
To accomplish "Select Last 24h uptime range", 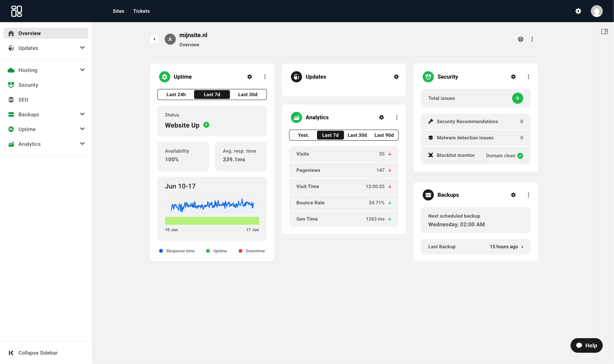I will (176, 94).
